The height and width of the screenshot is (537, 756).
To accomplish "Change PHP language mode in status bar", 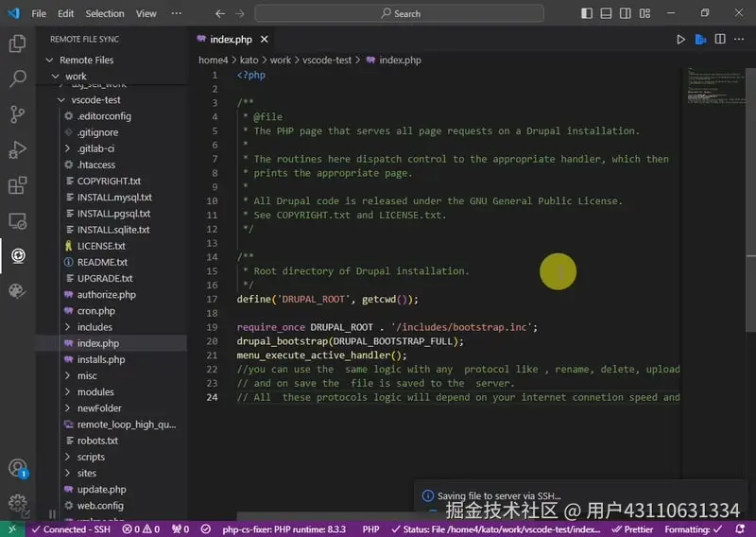I will 370,529.
